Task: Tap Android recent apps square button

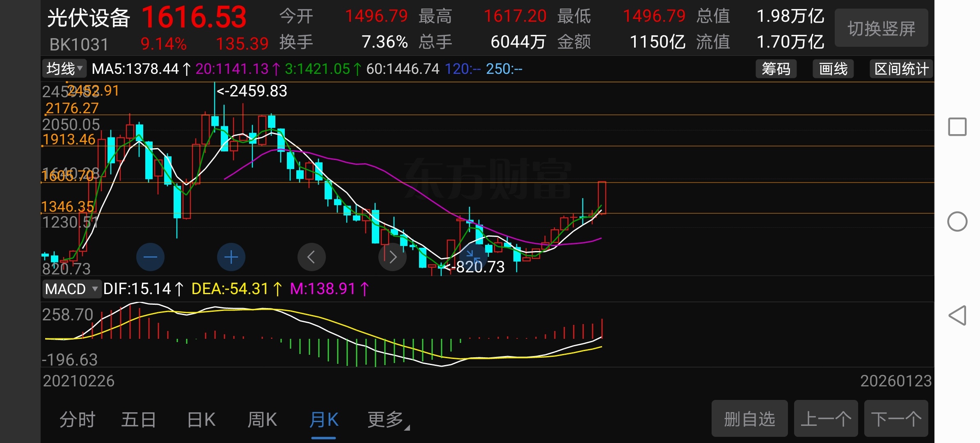Action: [x=957, y=127]
